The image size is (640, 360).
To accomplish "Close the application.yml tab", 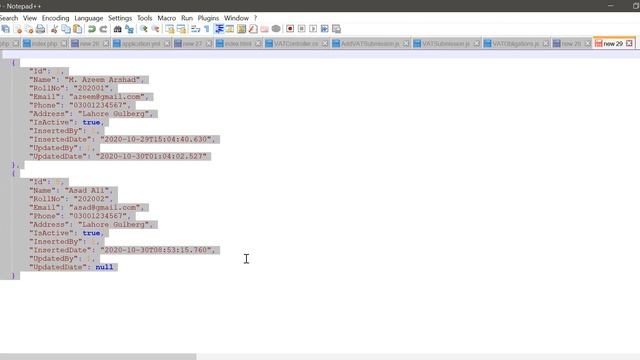I will pyautogui.click(x=167, y=43).
